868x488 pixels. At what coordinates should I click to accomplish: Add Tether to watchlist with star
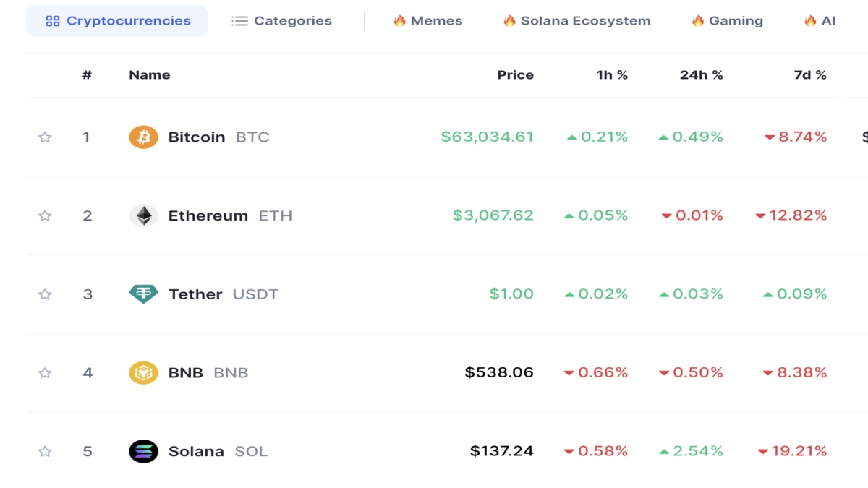click(45, 294)
